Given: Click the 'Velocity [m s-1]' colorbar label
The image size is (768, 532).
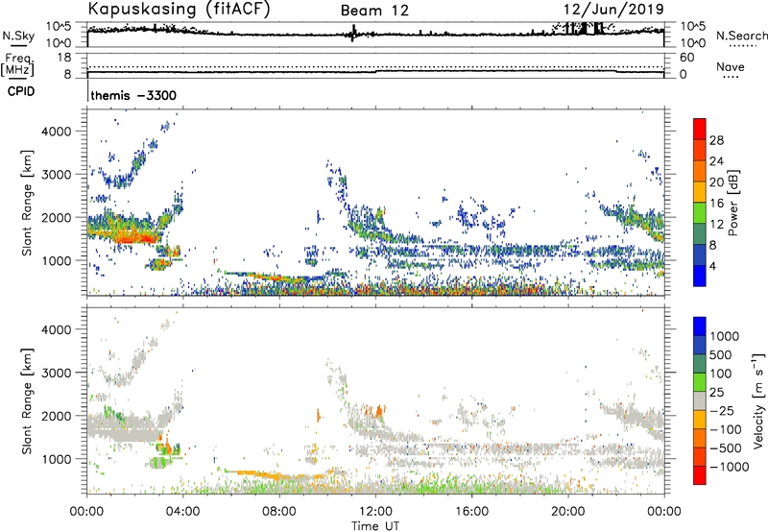Looking at the screenshot, I should [758, 400].
